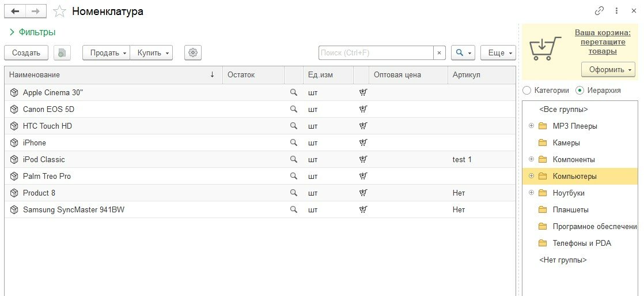Click magnifier icon in iPod Classic row
The image size is (644, 296).
coord(293,159)
